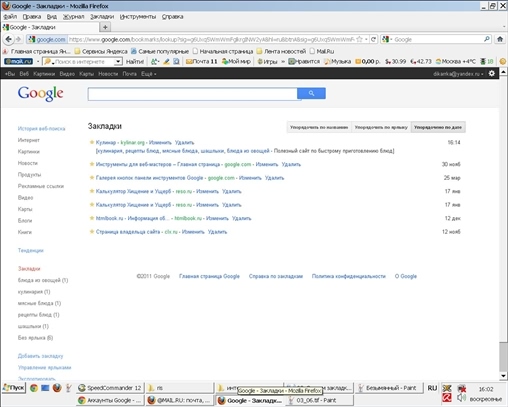The height and width of the screenshot is (407, 508).
Task: Open the Инструменты menu
Action: pos(138,17)
